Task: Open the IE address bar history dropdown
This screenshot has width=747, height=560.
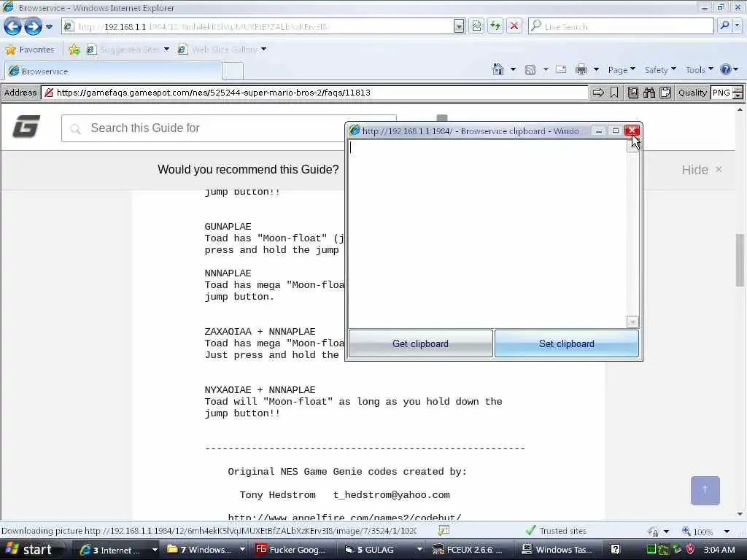Action: [x=459, y=27]
